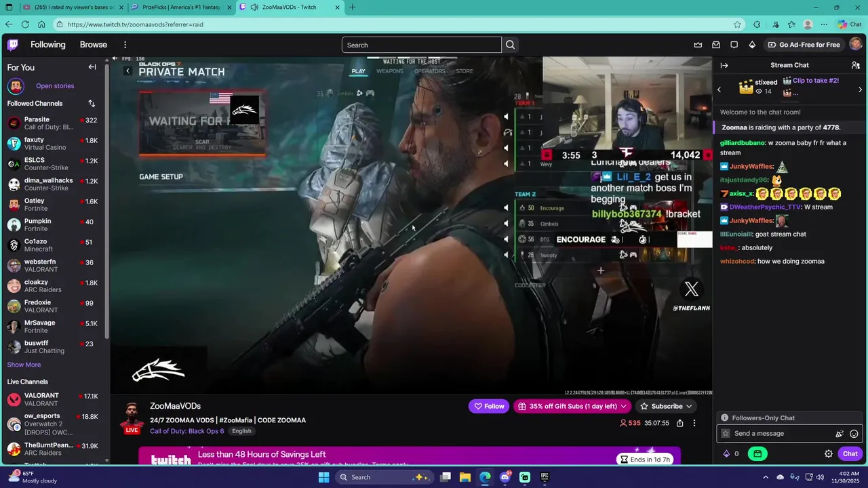Focus the Twitch search field
This screenshot has height=488, width=868.
tap(421, 45)
